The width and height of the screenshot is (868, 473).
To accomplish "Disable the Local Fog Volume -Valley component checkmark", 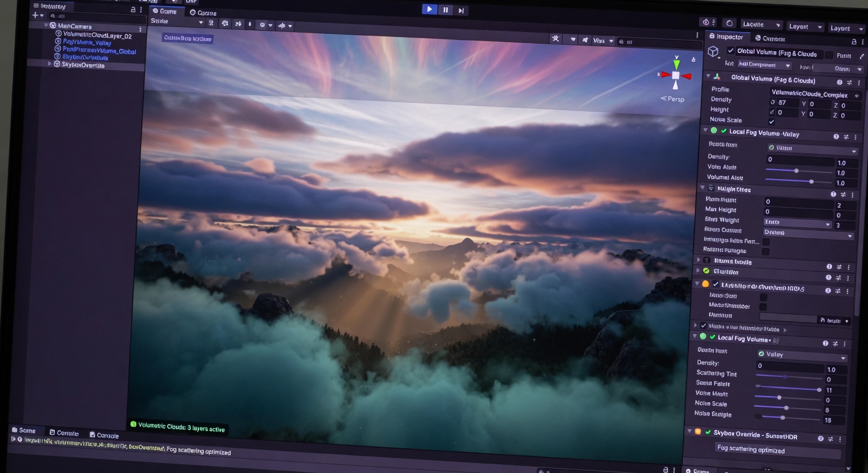I will coord(723,131).
